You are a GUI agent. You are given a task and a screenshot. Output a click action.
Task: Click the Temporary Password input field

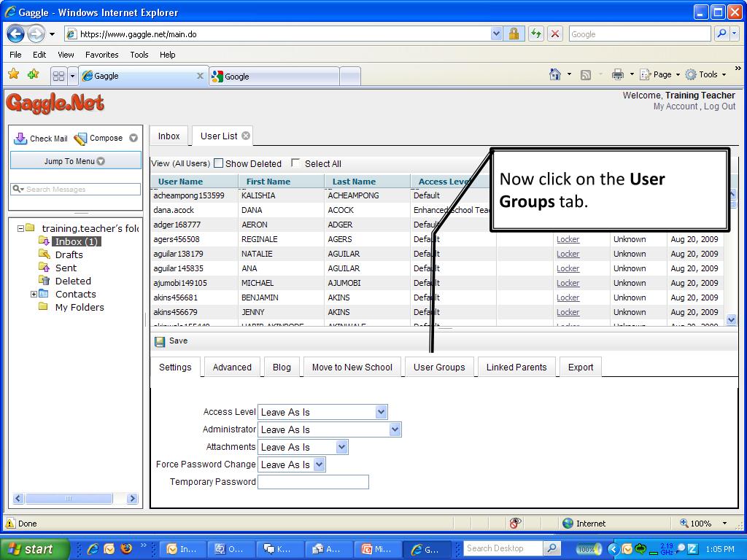(x=313, y=482)
